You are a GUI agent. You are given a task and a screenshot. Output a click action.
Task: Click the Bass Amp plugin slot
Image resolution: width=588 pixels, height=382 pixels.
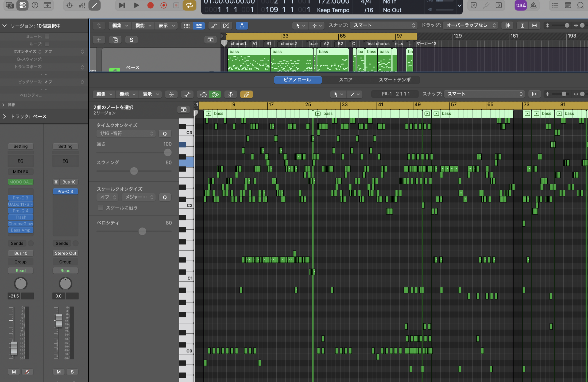21,230
